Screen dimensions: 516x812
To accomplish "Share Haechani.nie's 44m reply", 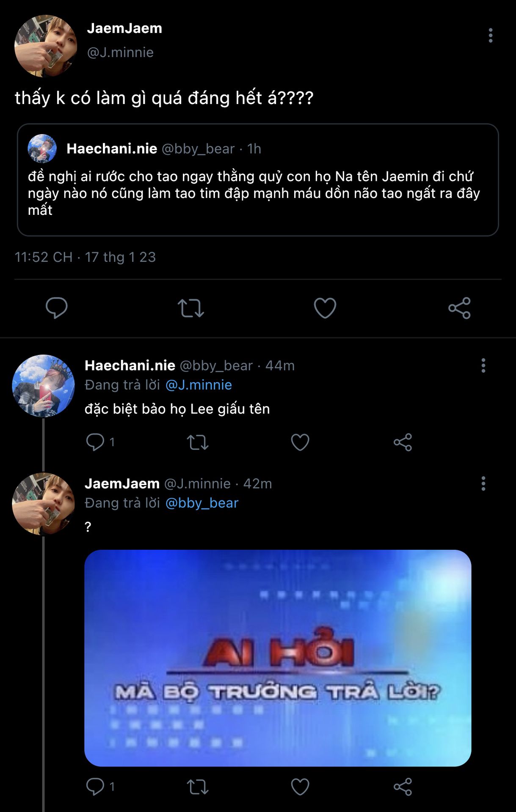I will tap(403, 442).
